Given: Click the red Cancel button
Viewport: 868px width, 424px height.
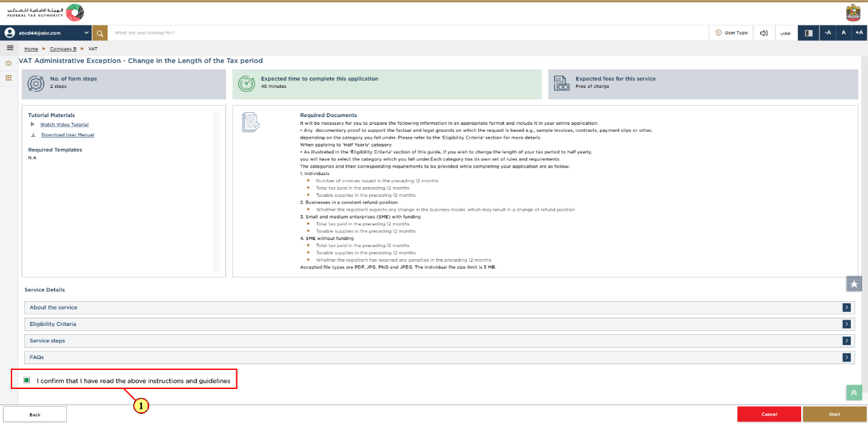Looking at the screenshot, I should [769, 414].
